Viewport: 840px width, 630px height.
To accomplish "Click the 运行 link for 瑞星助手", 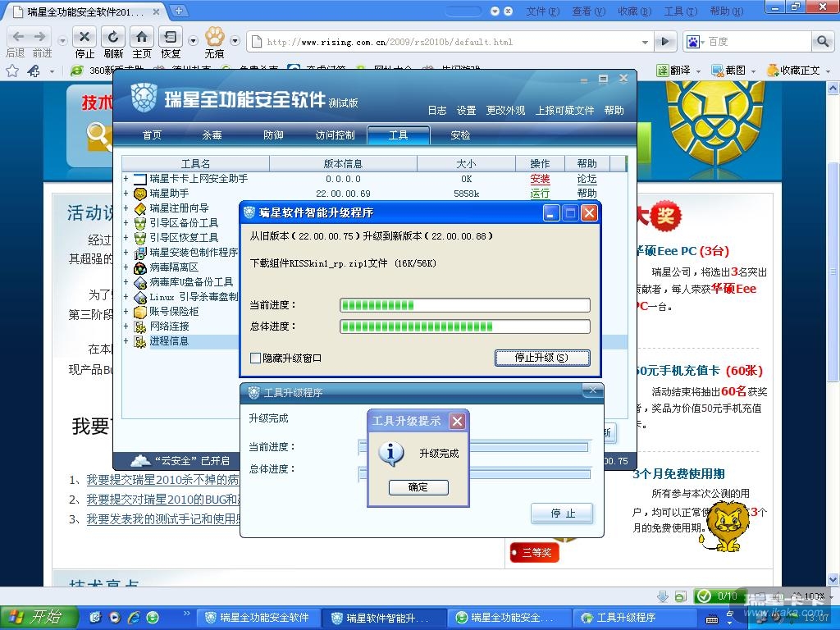I will coord(540,194).
